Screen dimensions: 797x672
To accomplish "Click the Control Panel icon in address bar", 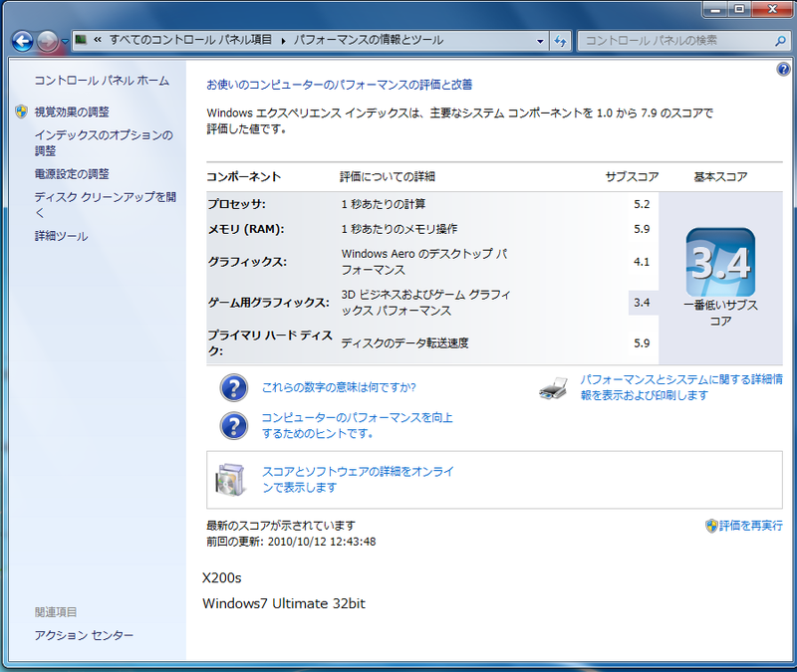I will tap(81, 40).
